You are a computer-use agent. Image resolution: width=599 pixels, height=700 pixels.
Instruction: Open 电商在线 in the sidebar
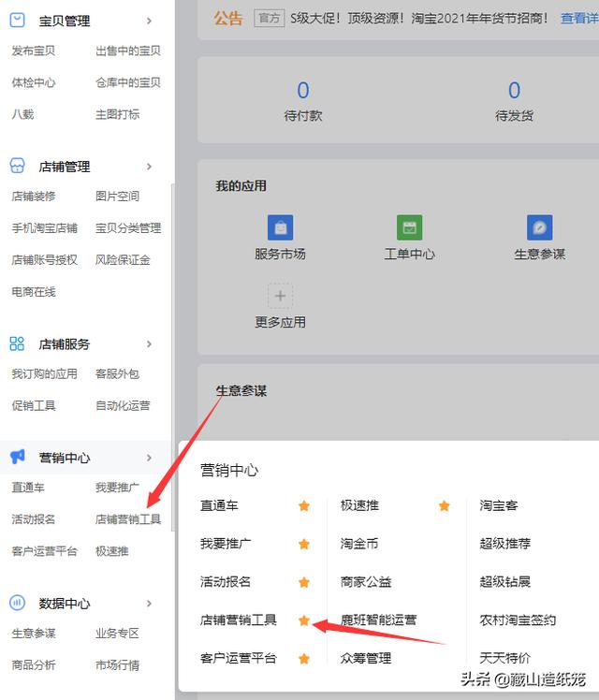click(34, 292)
